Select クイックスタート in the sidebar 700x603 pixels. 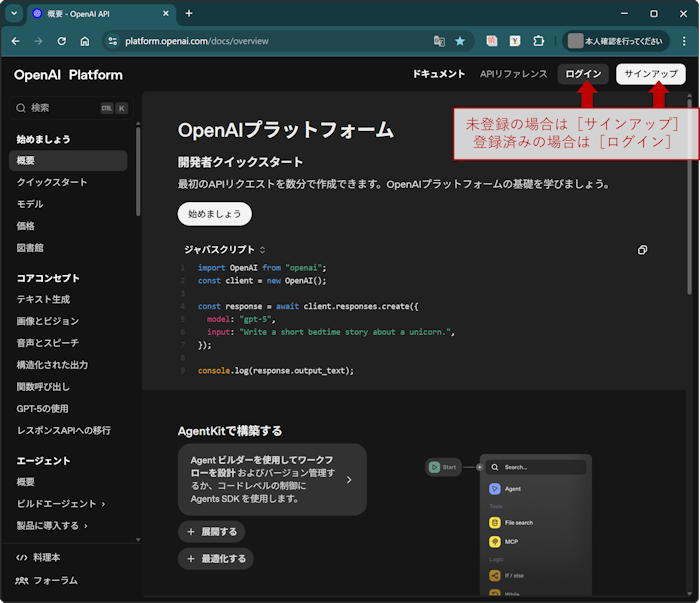tap(52, 182)
